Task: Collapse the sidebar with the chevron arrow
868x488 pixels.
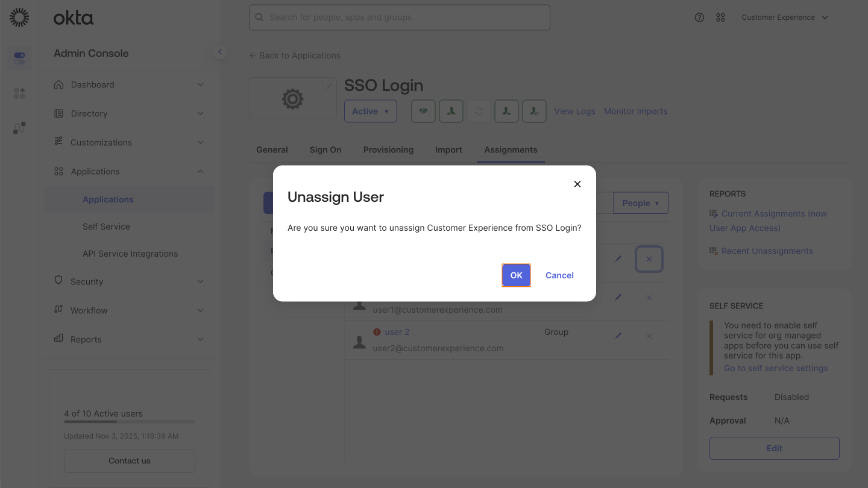Action: point(220,52)
